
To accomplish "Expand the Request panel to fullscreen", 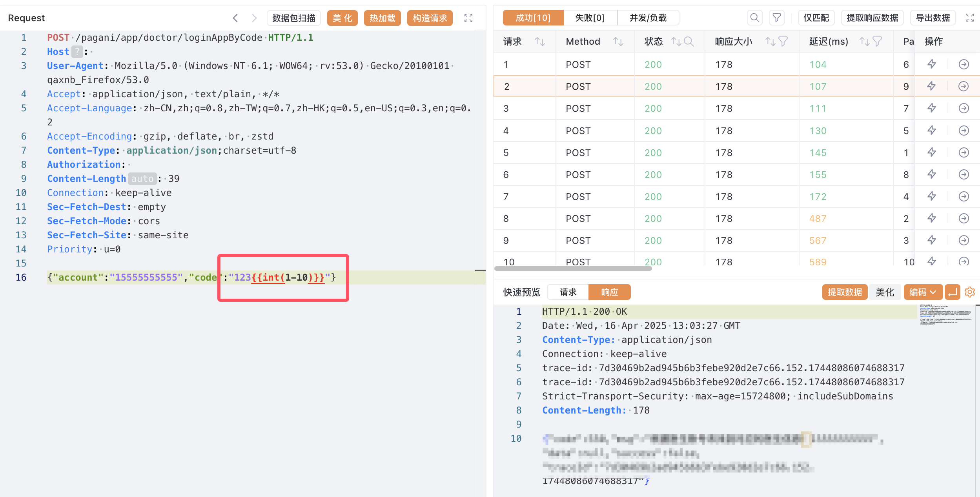I will 468,18.
